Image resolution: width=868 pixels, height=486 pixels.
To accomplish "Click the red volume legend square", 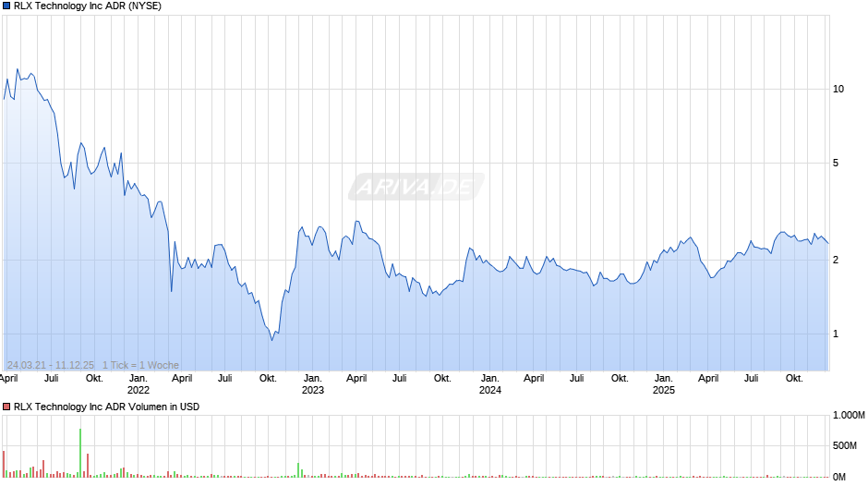I will 6,407.
